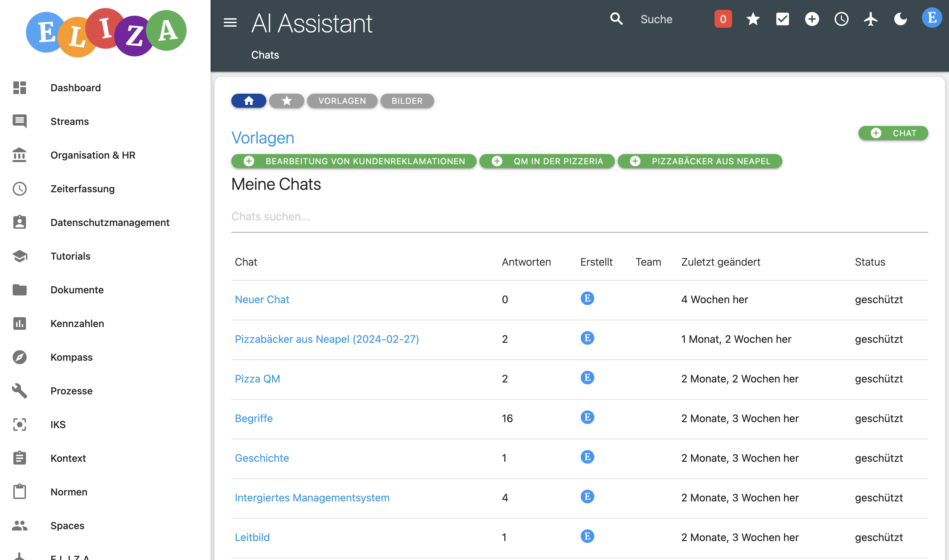Focus the Chats suchen search field

coord(579,216)
